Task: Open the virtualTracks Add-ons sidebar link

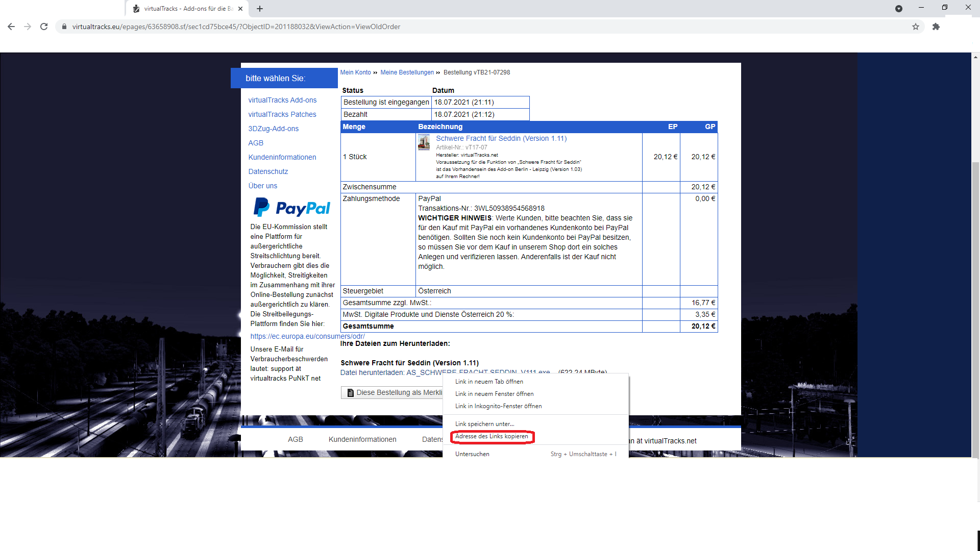Action: [x=282, y=100]
